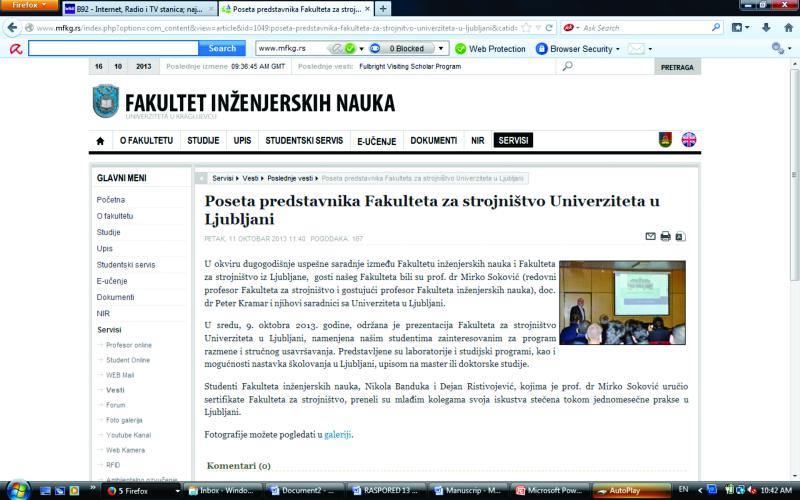800x500 pixels.
Task: Expand the Browser Security dropdown arrow
Action: pyautogui.click(x=618, y=49)
